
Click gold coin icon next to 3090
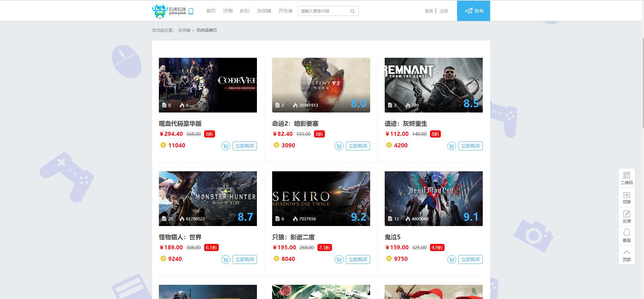[x=276, y=145]
